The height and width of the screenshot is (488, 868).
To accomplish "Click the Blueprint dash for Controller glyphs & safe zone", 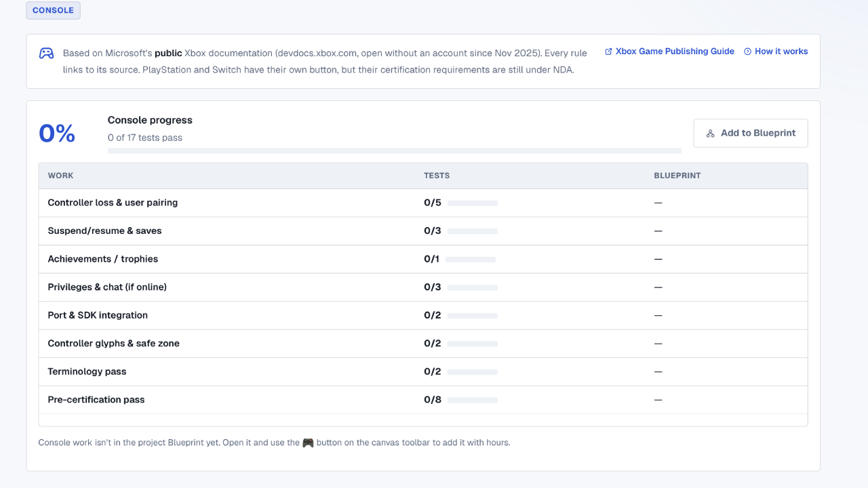I will 658,344.
